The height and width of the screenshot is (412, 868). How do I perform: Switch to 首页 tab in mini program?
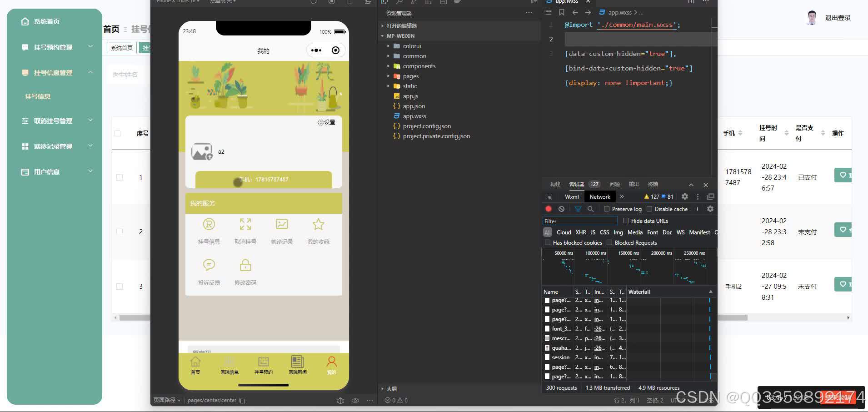click(195, 365)
